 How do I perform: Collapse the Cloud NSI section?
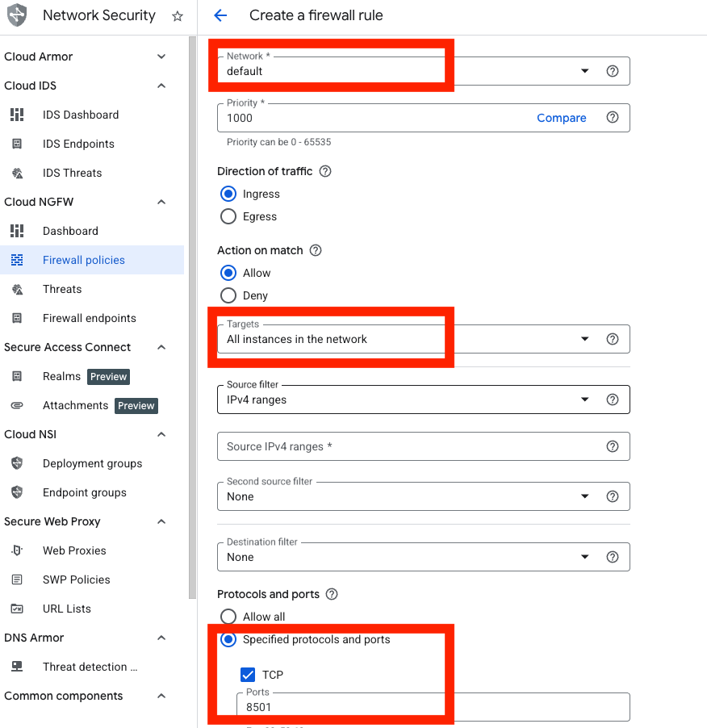point(161,434)
